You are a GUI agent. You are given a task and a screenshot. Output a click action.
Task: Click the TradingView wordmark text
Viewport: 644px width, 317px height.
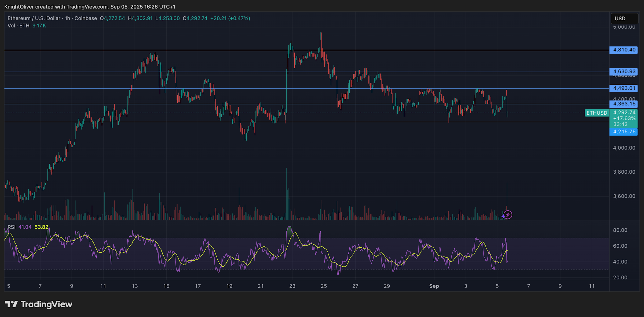tap(46, 304)
